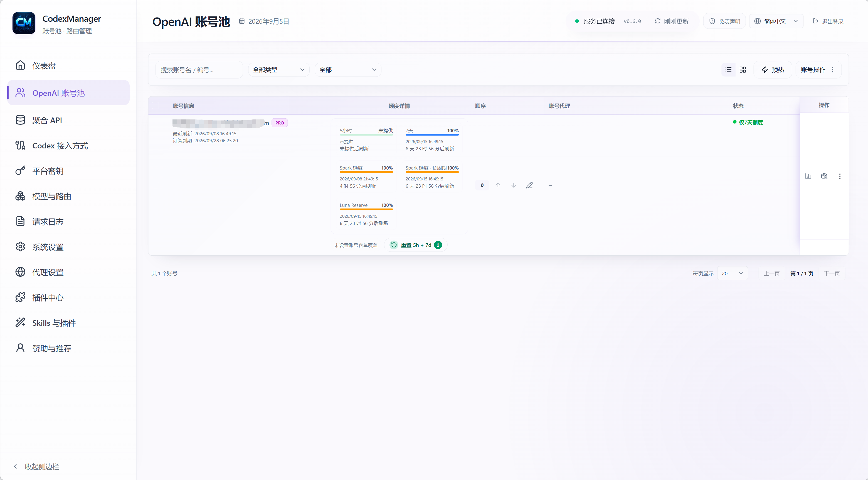Navigate to 平台密钥 page

68,171
